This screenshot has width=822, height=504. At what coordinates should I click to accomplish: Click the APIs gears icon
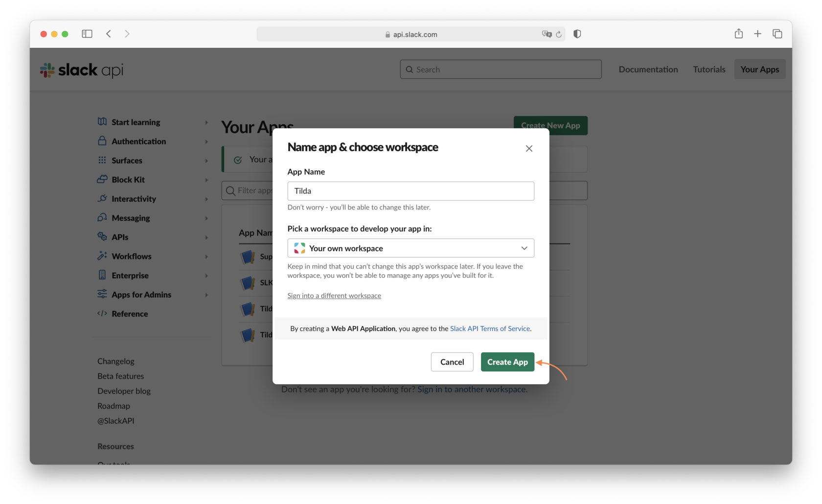click(x=102, y=236)
